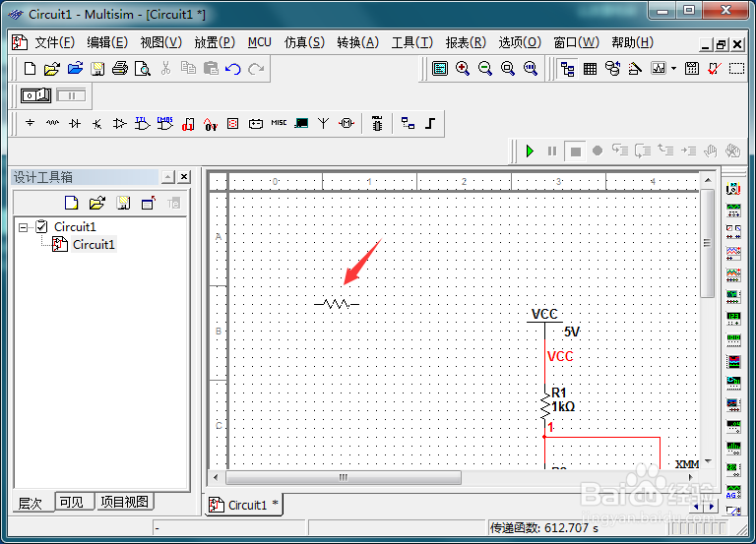The width and height of the screenshot is (756, 544).
Task: Switch to the 项目视图 tab
Action: [124, 502]
